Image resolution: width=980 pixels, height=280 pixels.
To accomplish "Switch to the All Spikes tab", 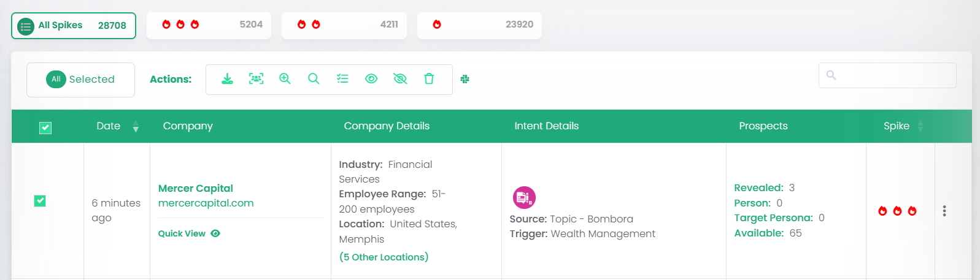I will pos(74,26).
